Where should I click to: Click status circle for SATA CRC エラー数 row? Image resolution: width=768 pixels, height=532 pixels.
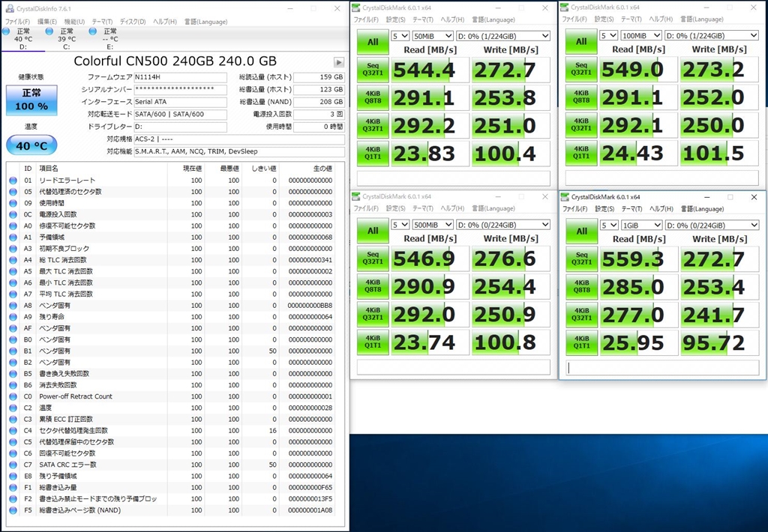(x=13, y=465)
